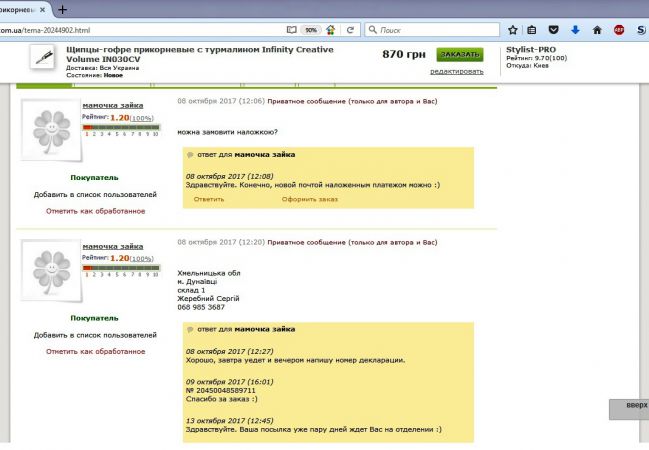Click first Отметить как обработанное link
The width and height of the screenshot is (649, 450).
click(95, 211)
